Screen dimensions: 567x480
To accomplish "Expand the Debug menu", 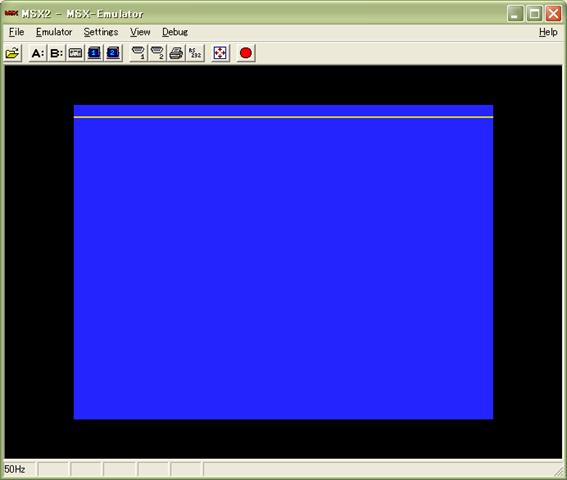I will [175, 32].
